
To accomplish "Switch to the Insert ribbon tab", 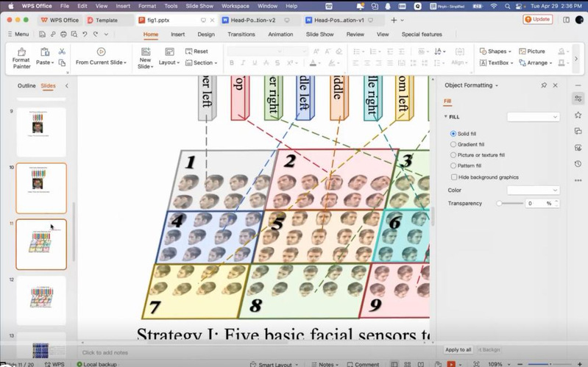I will tap(177, 34).
